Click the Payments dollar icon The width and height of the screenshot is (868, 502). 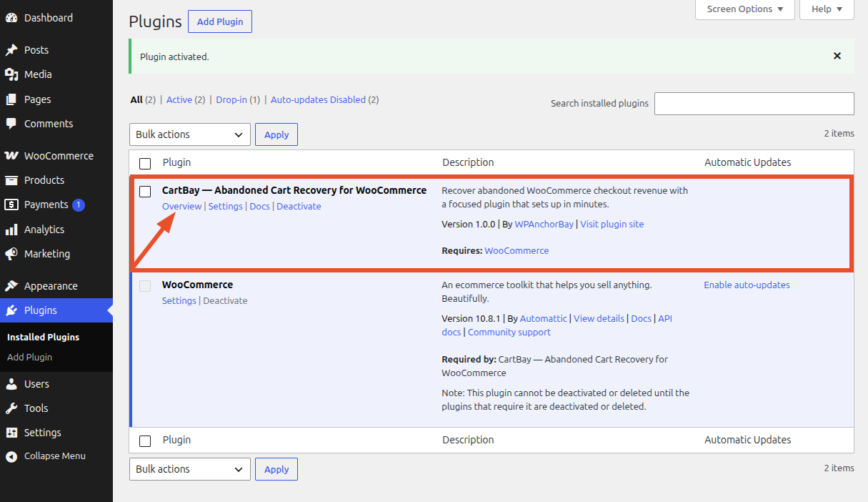[11, 205]
